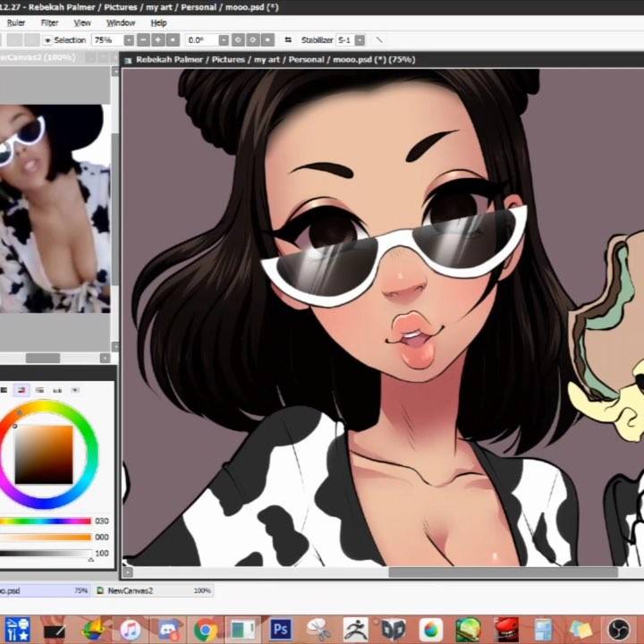The image size is (644, 644).
Task: Rotate the canvas counterclockwise
Action: point(238,40)
